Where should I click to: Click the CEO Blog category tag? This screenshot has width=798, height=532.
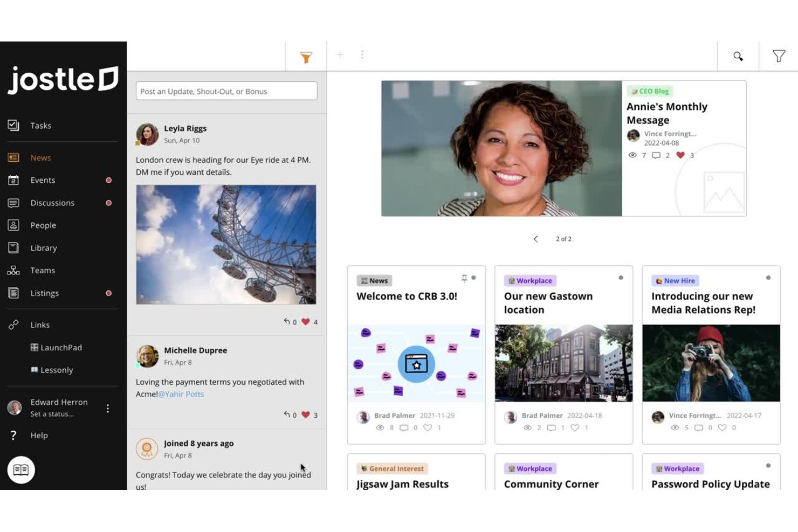point(650,91)
